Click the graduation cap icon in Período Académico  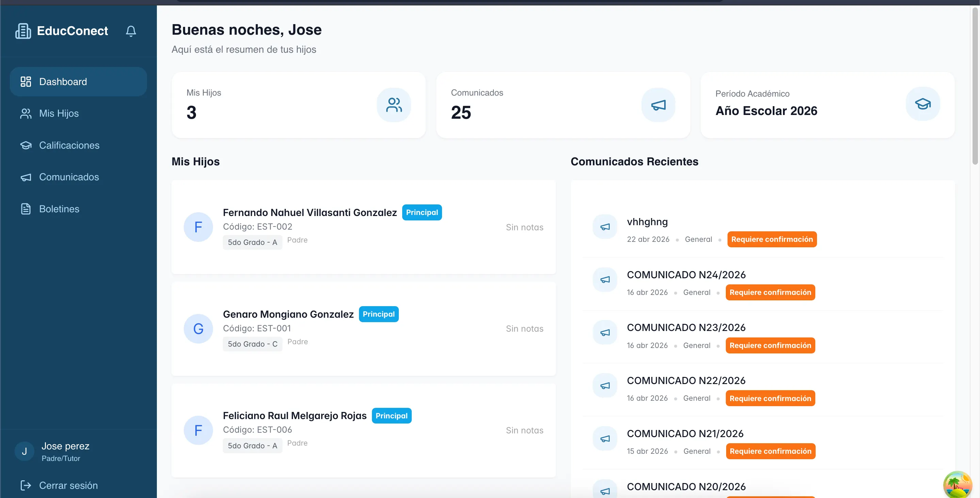922,104
